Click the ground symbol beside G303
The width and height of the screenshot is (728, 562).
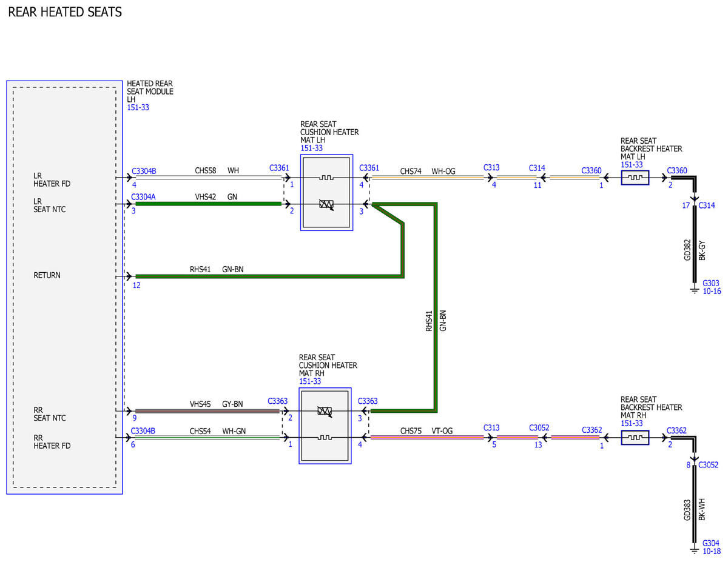tap(695, 290)
